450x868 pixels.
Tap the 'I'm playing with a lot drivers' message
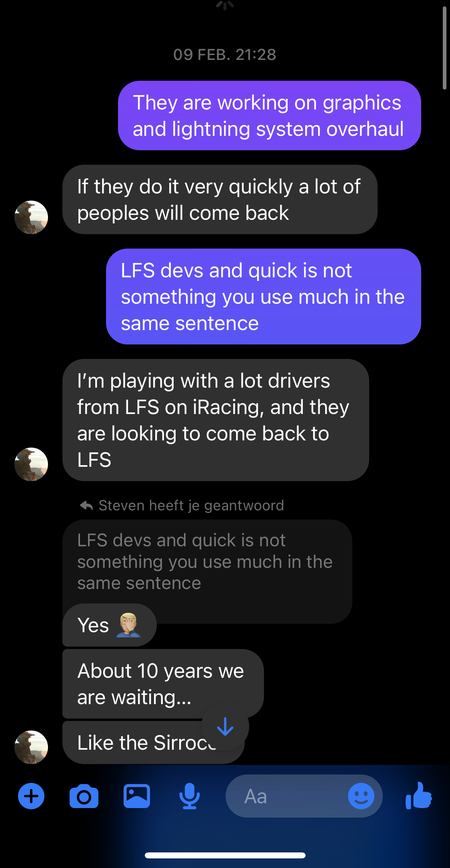point(216,420)
